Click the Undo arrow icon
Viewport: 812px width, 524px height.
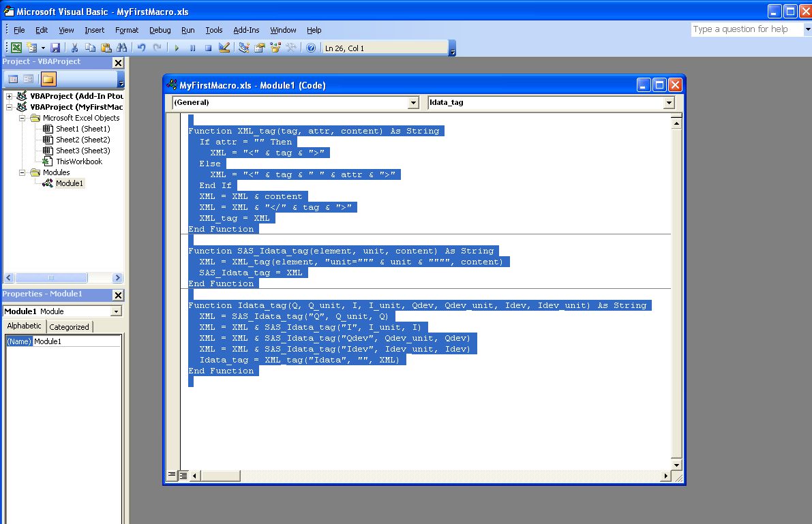point(141,48)
